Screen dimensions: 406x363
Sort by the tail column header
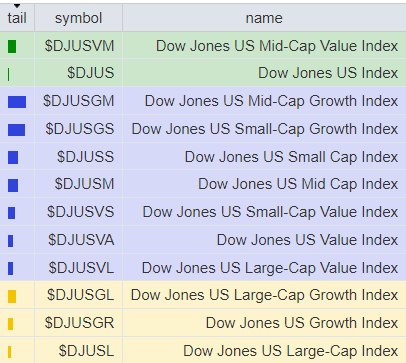[x=17, y=18]
